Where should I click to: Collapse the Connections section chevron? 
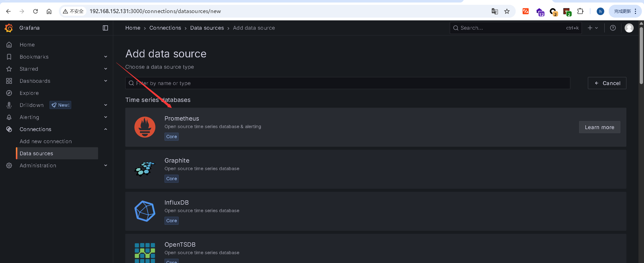click(x=106, y=129)
